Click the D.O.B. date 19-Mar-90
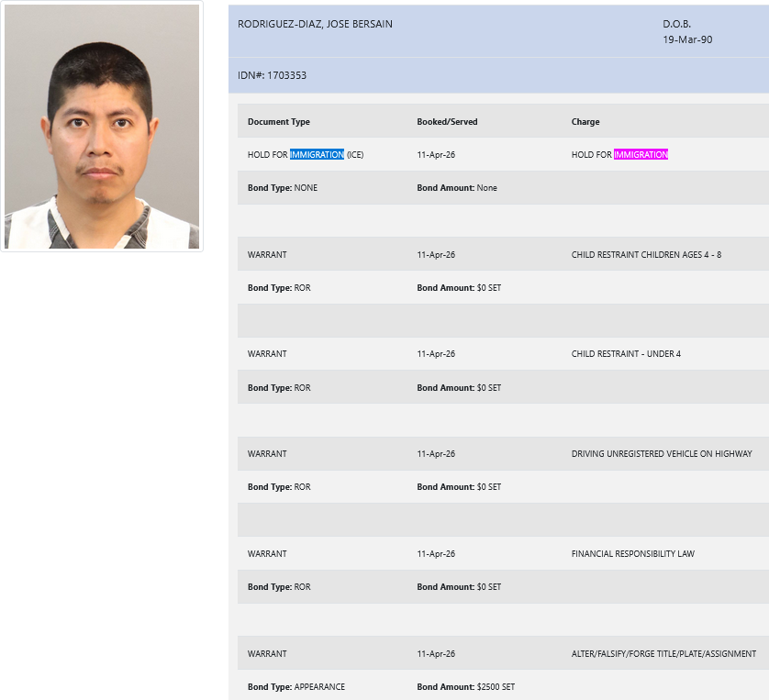The image size is (769, 700). pos(687,40)
